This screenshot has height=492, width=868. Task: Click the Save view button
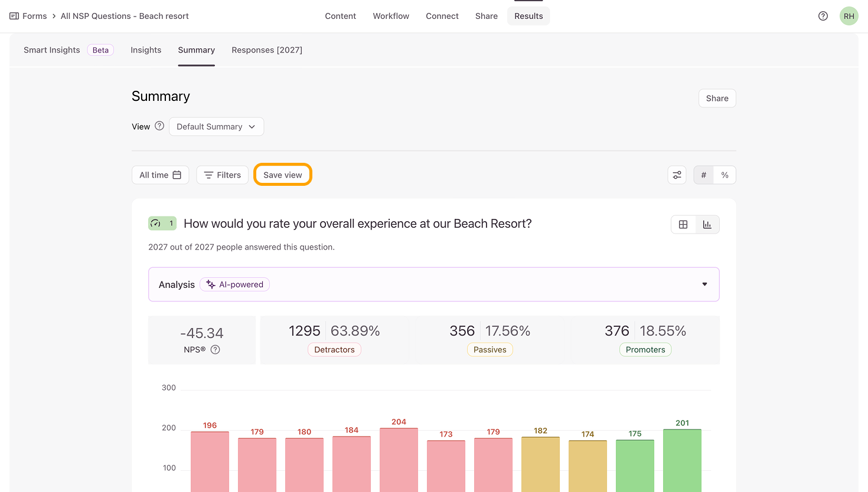(283, 175)
